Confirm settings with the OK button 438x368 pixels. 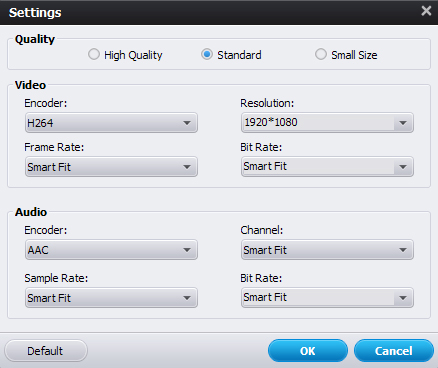click(308, 351)
